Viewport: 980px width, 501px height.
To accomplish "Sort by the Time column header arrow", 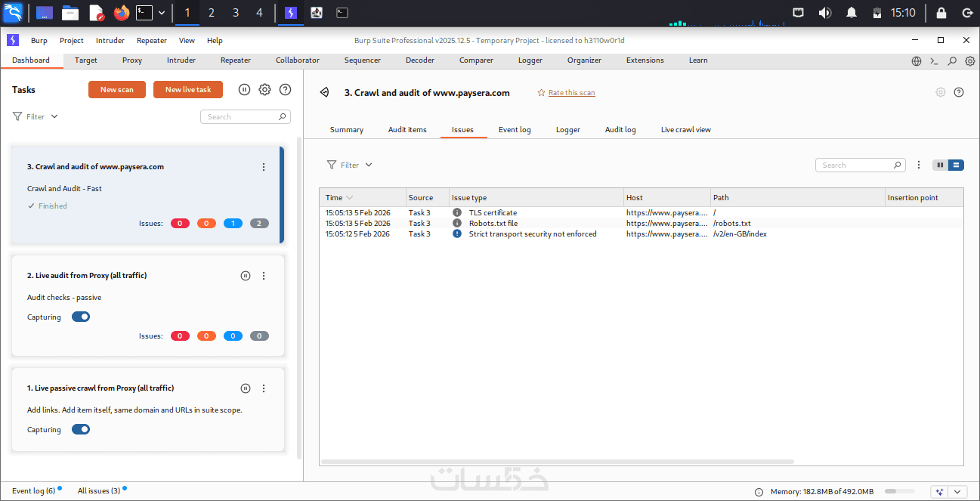I will point(350,198).
